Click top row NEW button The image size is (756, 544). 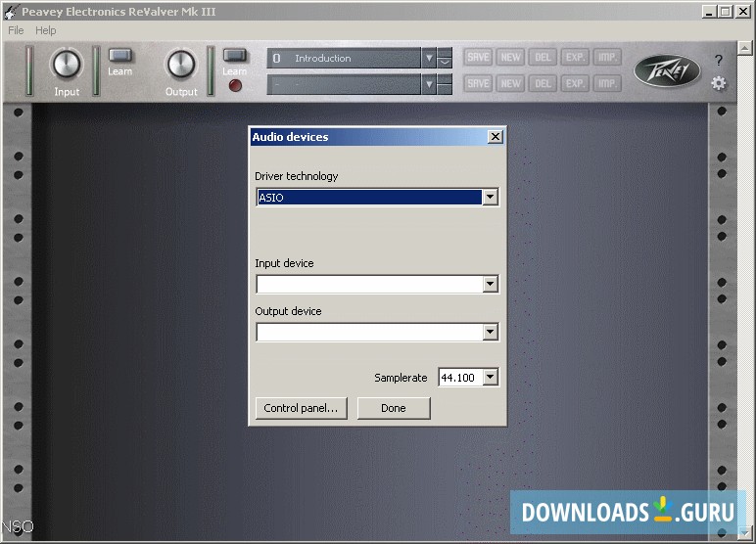pos(510,58)
